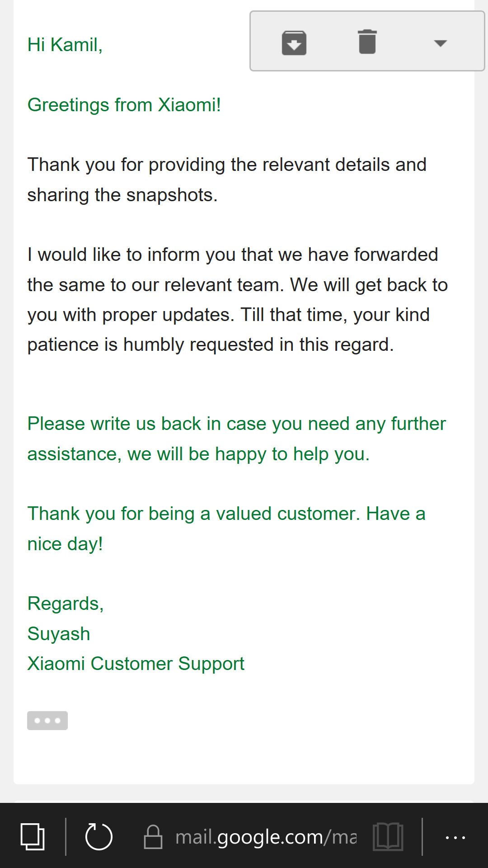Click the "Please write us back" line
The width and height of the screenshot is (488, 868).
(x=236, y=424)
